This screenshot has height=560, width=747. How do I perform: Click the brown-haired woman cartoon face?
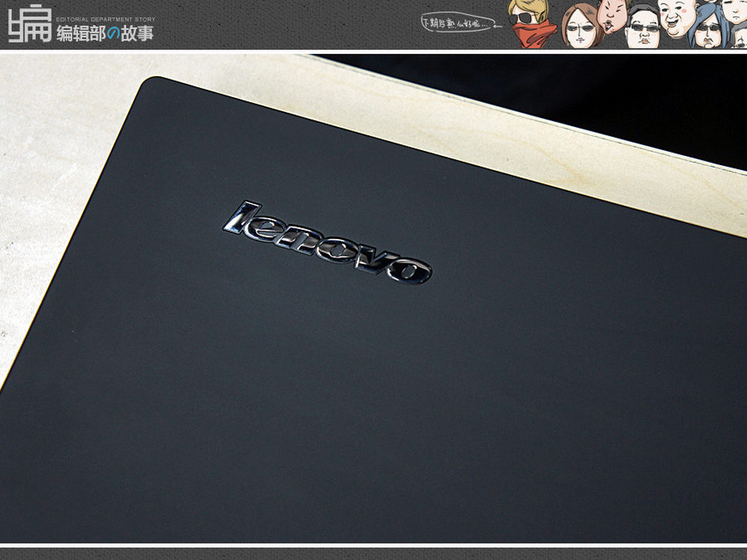click(x=582, y=26)
